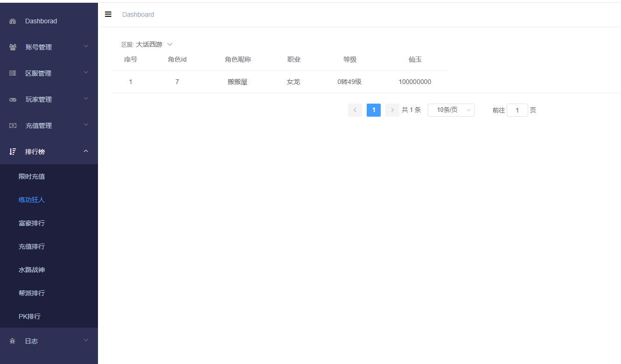Click the 玩家管理 gamepad icon
The image size is (621, 364).
[13, 99]
